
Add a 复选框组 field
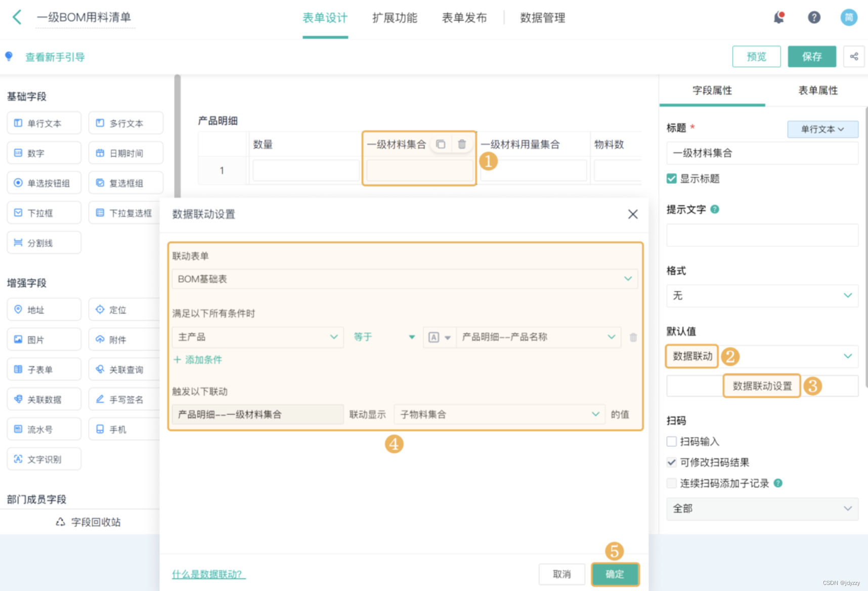coord(126,183)
